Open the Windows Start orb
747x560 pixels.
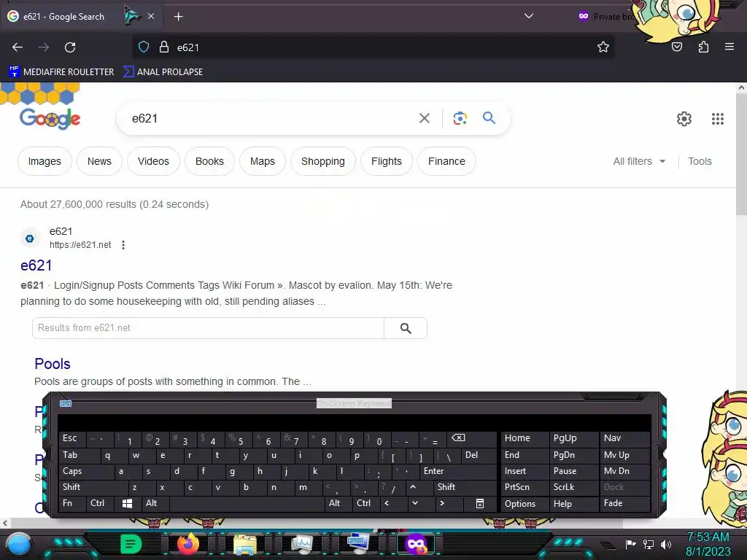pos(18,545)
